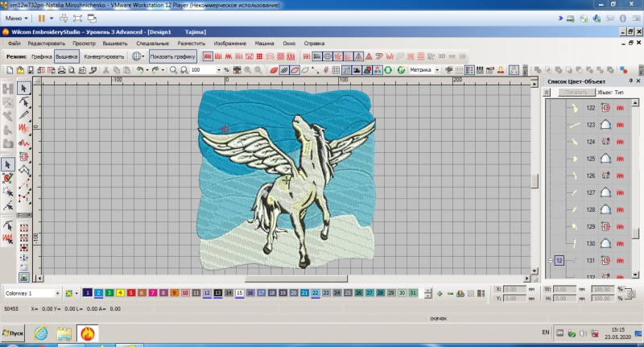Open the VMware Меню dropdown
The width and height of the screenshot is (644, 347).
coord(16,18)
